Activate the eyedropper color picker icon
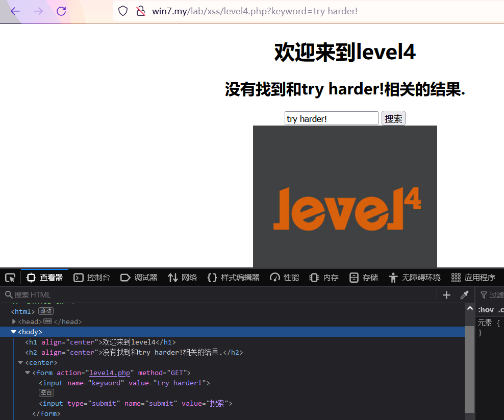This screenshot has height=420, width=504. point(465,294)
